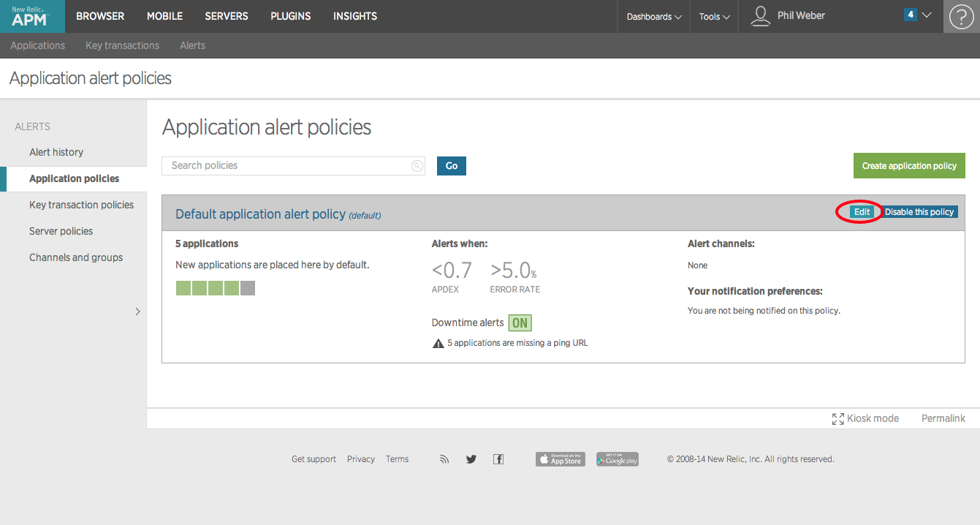This screenshot has height=525, width=980.
Task: Click the first green application status square
Action: 183,288
